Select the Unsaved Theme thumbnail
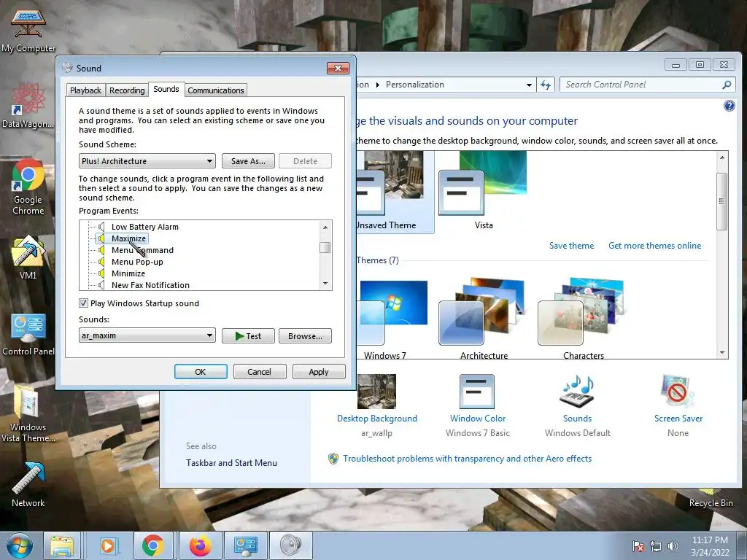The height and width of the screenshot is (560, 747). click(x=395, y=192)
